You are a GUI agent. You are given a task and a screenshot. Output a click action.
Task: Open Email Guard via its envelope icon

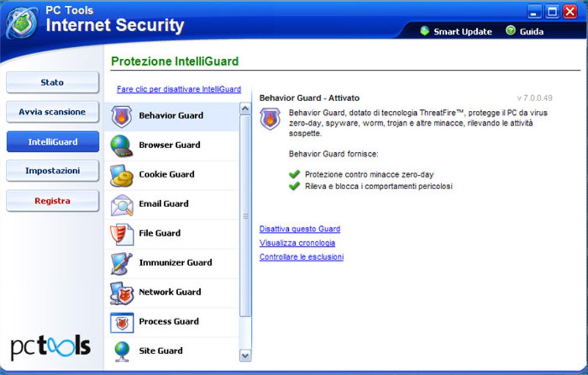pos(122,205)
